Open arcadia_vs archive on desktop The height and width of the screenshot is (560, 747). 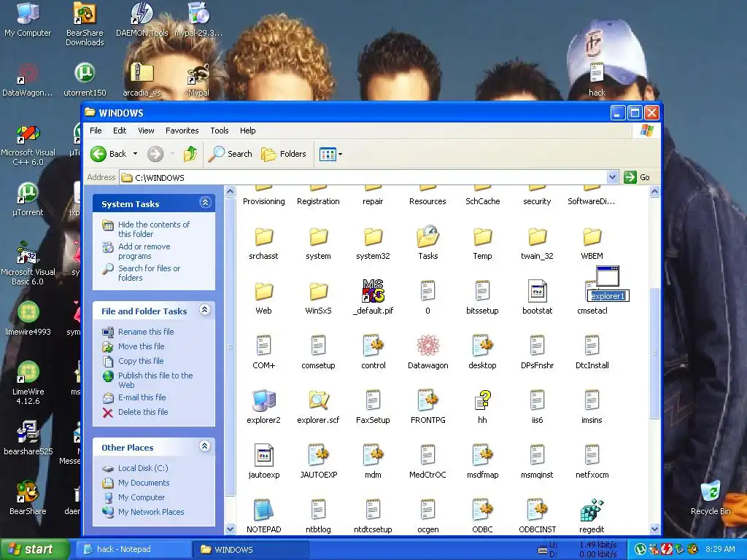(142, 79)
